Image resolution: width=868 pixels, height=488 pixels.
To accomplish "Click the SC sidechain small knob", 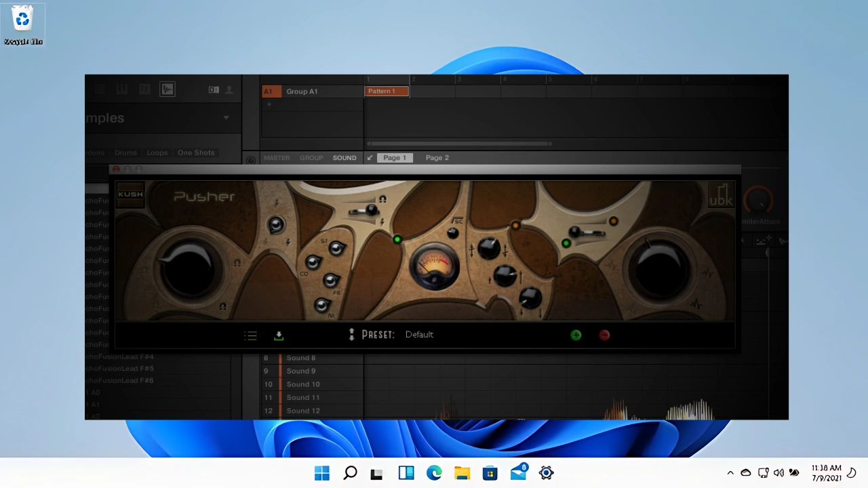I will (453, 233).
